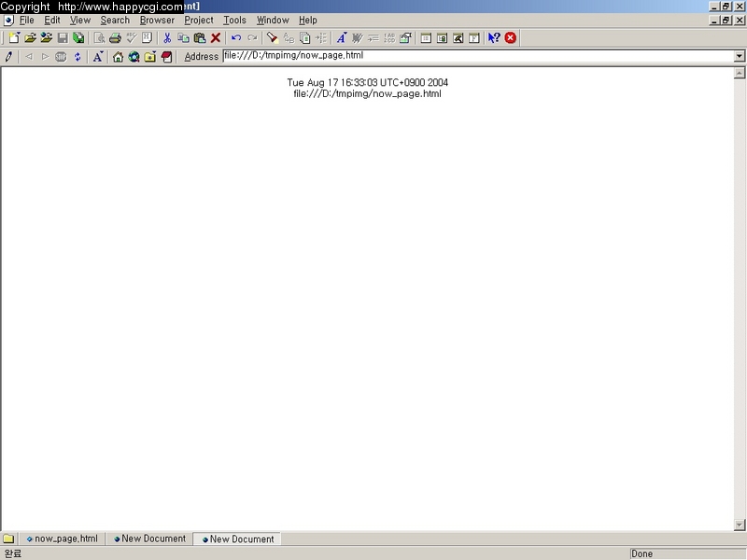Click page text 'file:///D:/tmpimg/now_page.html' below the date
The width and height of the screenshot is (747, 560).
pyautogui.click(x=367, y=94)
